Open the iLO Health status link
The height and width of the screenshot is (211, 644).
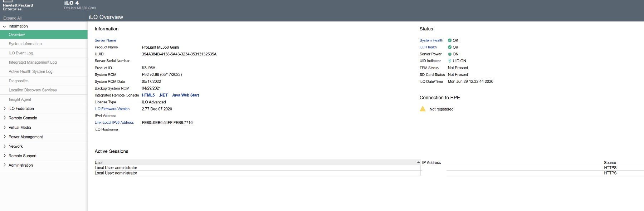pyautogui.click(x=428, y=47)
